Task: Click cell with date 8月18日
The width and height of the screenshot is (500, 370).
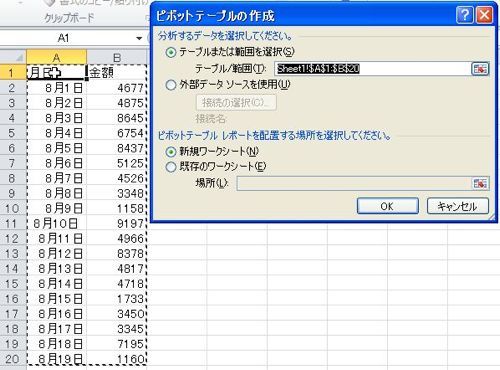Action: coord(56,344)
